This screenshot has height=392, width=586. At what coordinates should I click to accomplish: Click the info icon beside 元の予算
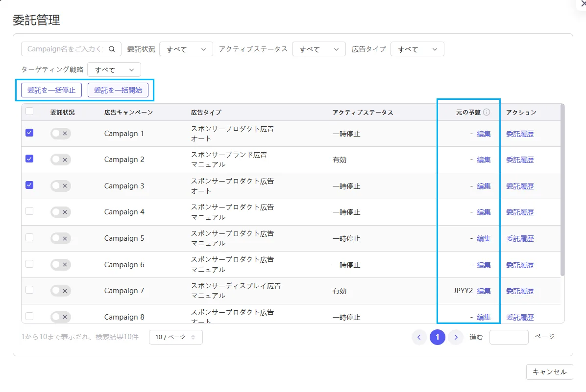click(x=487, y=112)
